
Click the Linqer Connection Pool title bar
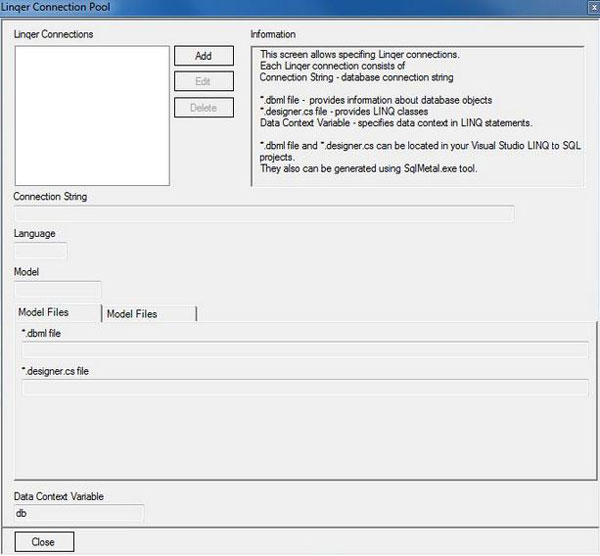pyautogui.click(x=300, y=9)
